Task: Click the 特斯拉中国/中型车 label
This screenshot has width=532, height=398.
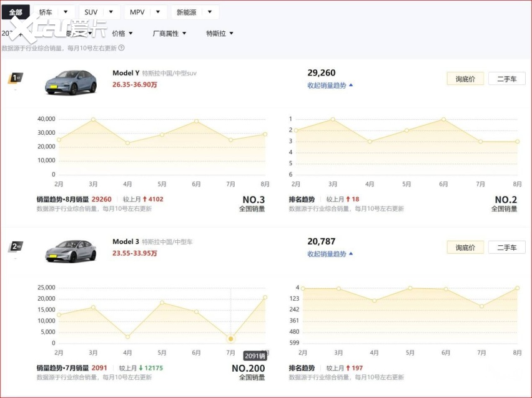Action: tap(167, 241)
